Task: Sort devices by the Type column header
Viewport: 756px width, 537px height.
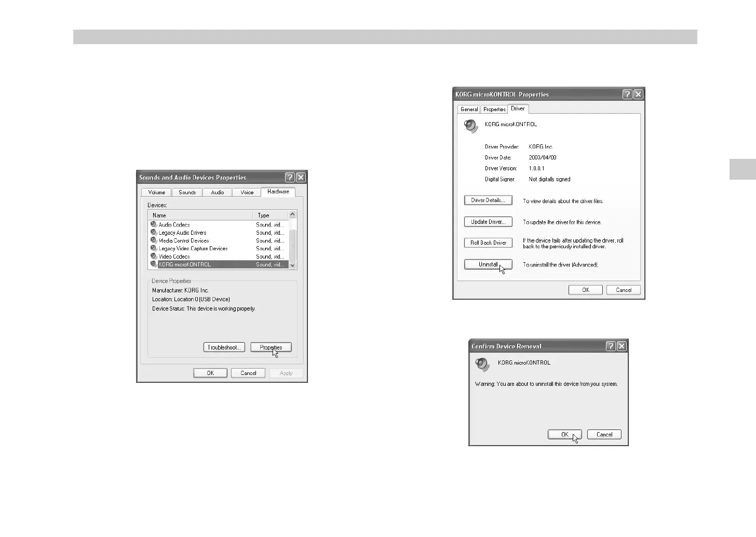Action: [x=271, y=215]
